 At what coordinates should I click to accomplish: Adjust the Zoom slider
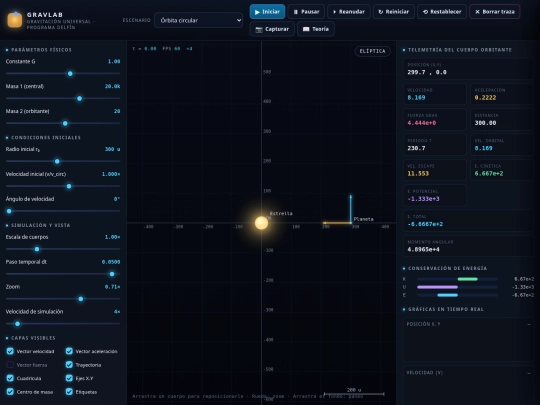(x=63, y=299)
